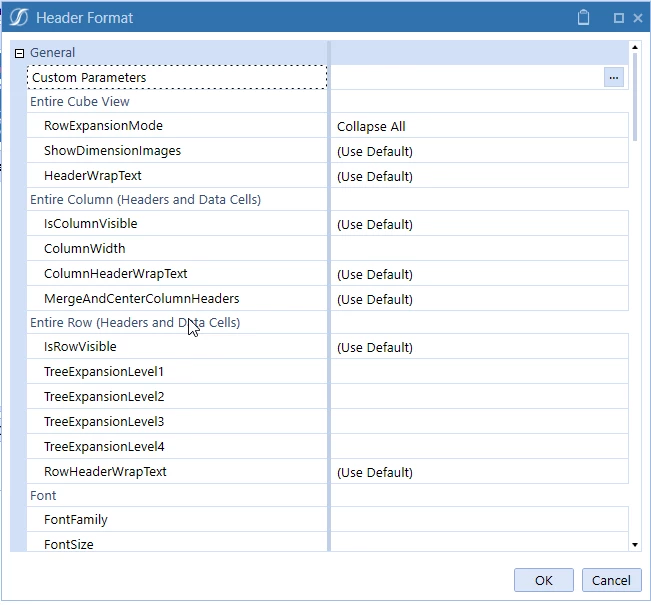Click Entire Row (Headers and Data Cells) heading
Viewport: 651px width, 605px height.
[x=135, y=323]
